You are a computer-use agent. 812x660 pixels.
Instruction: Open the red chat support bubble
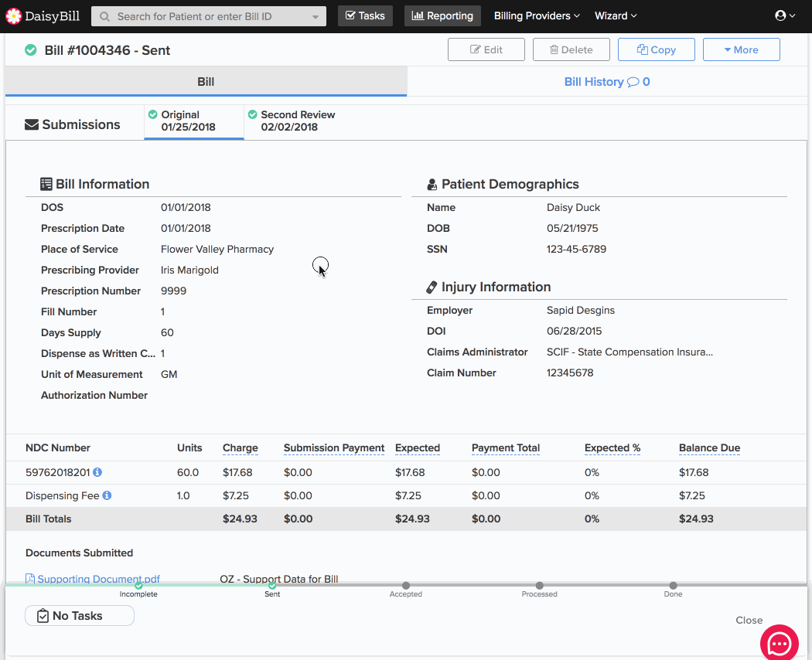(x=779, y=643)
